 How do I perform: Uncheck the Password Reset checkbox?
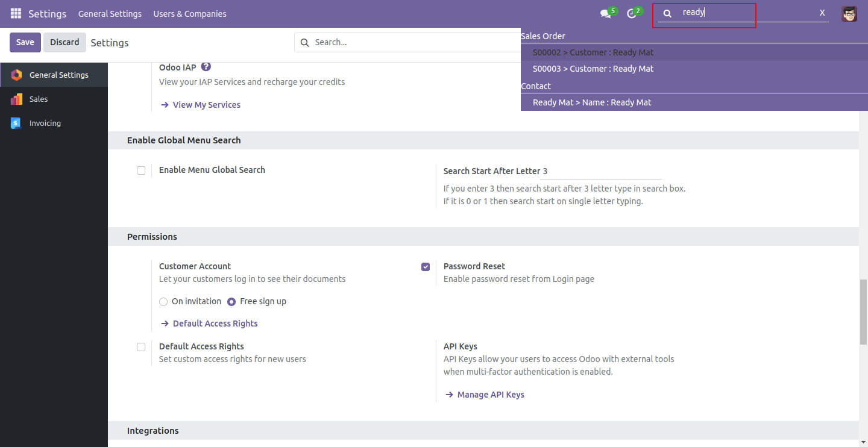[426, 266]
